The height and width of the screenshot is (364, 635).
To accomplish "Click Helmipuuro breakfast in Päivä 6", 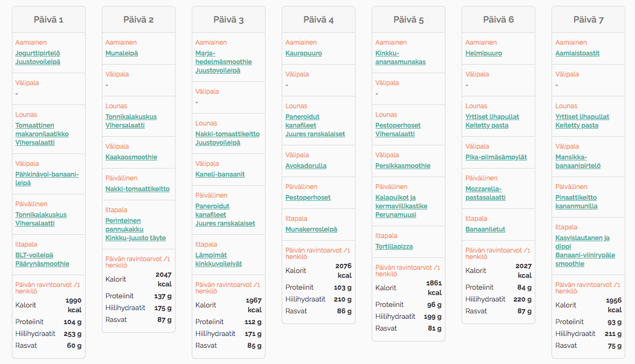I will pyautogui.click(x=484, y=53).
